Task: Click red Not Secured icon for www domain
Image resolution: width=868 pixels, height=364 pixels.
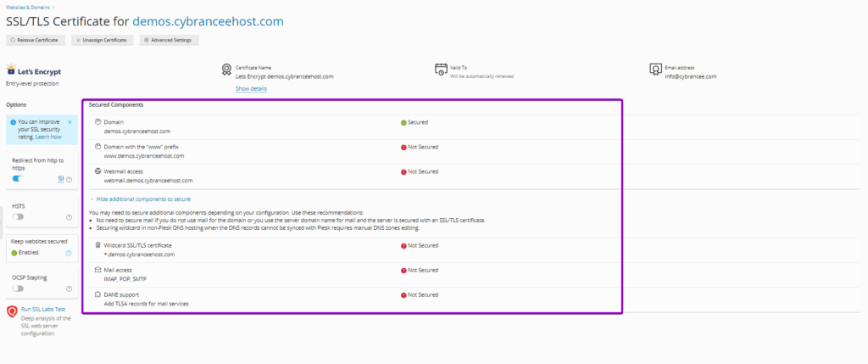Action: tap(403, 148)
